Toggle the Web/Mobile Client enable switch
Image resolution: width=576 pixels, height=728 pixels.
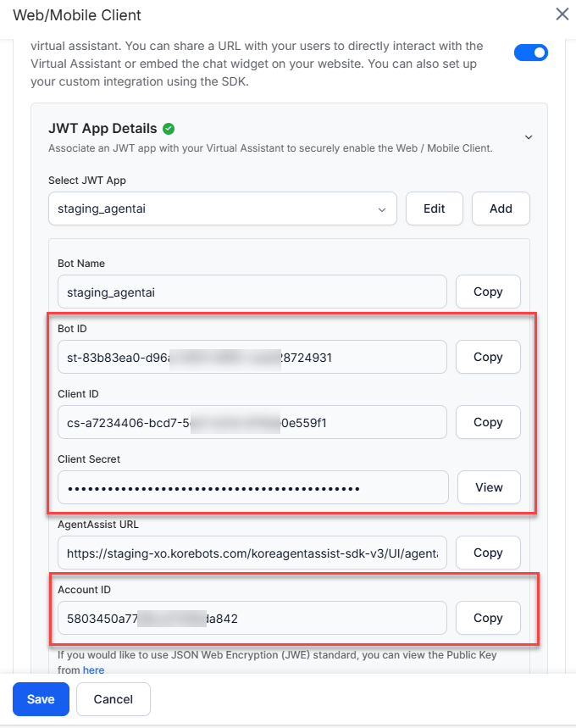pyautogui.click(x=531, y=53)
